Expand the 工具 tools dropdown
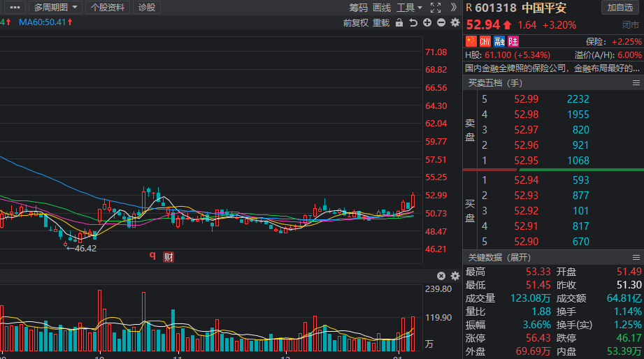 (409, 8)
